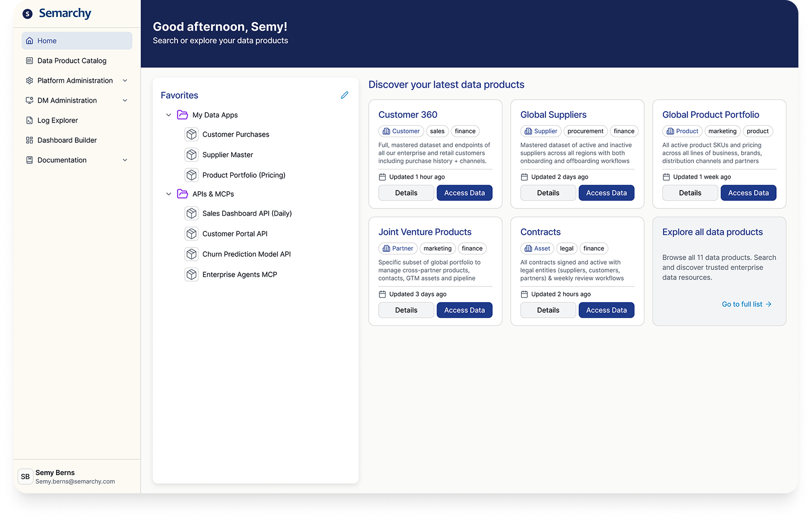
Task: Click the cube icon beside Churn Prediction Model API
Action: (x=192, y=254)
